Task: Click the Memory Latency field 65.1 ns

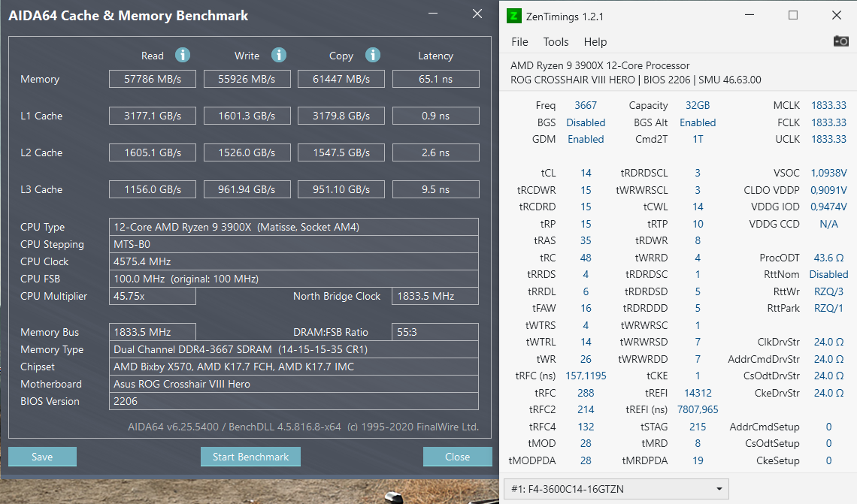Action: (435, 79)
